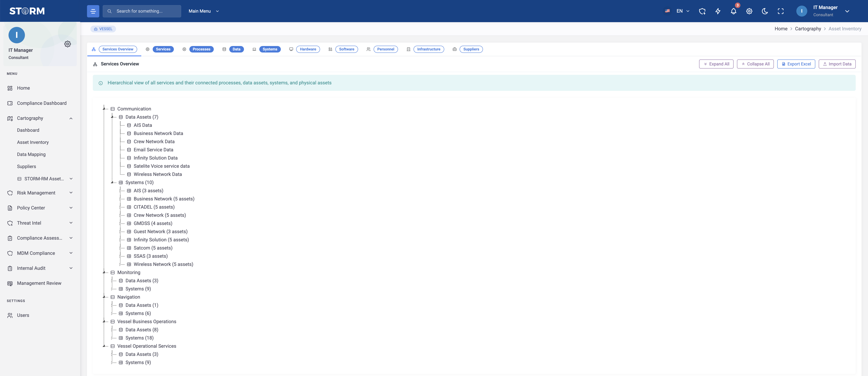Screen dimensions: 868x376
Task: Enter fullscreen mode via header icon
Action: tap(781, 11)
